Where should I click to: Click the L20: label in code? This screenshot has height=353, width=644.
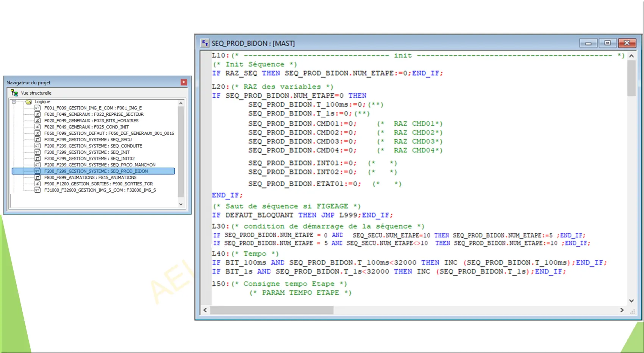click(x=221, y=87)
